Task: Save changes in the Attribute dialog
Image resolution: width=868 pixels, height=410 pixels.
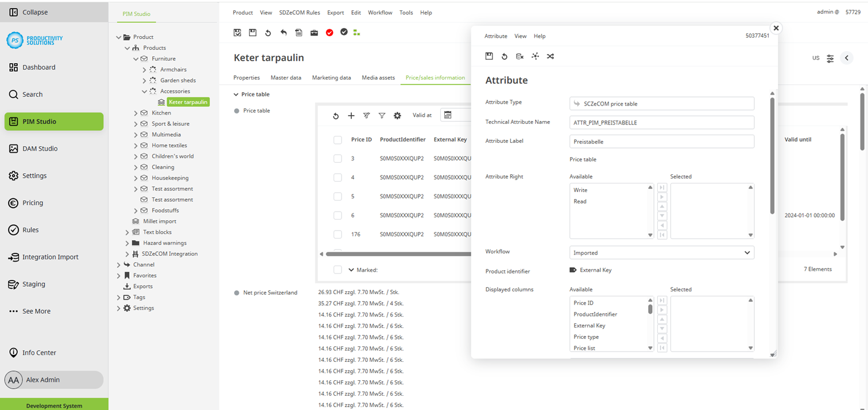Action: click(489, 56)
